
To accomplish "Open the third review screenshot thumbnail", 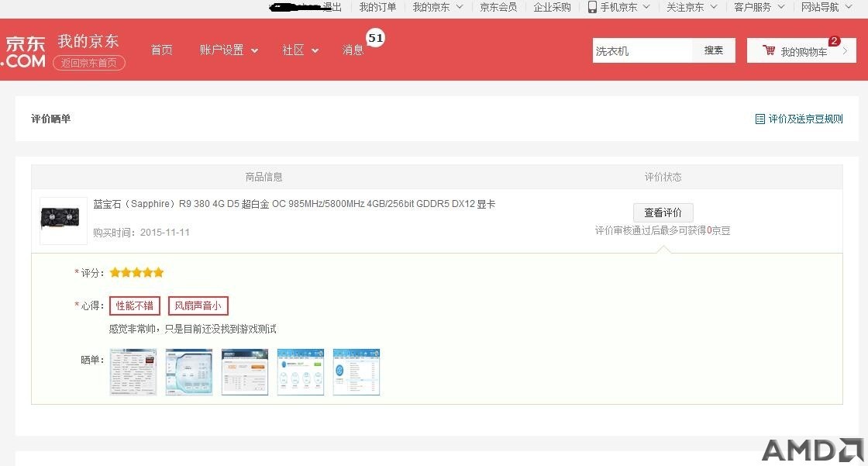I will [x=245, y=372].
